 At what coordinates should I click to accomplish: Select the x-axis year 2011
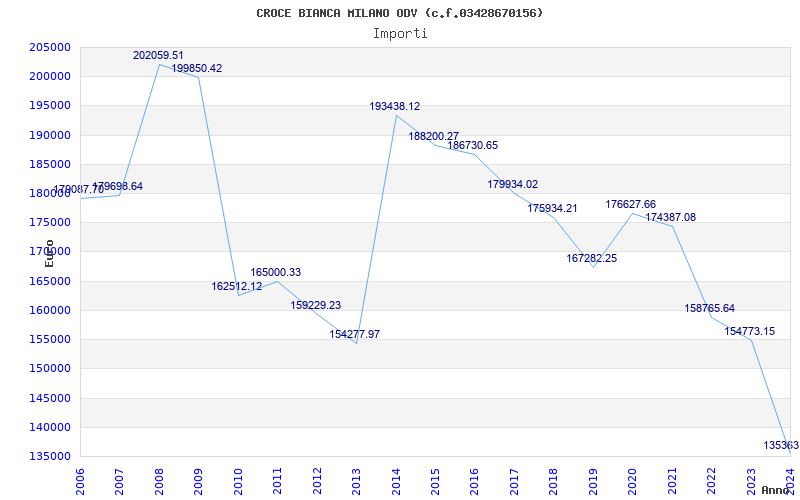(277, 482)
